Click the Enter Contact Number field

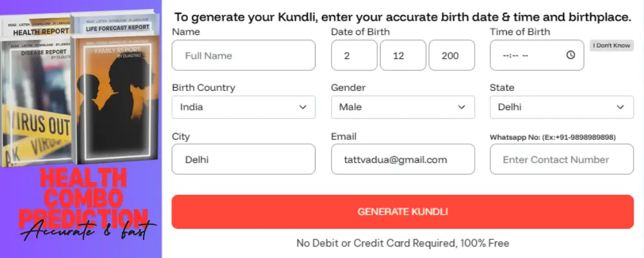pos(561,159)
